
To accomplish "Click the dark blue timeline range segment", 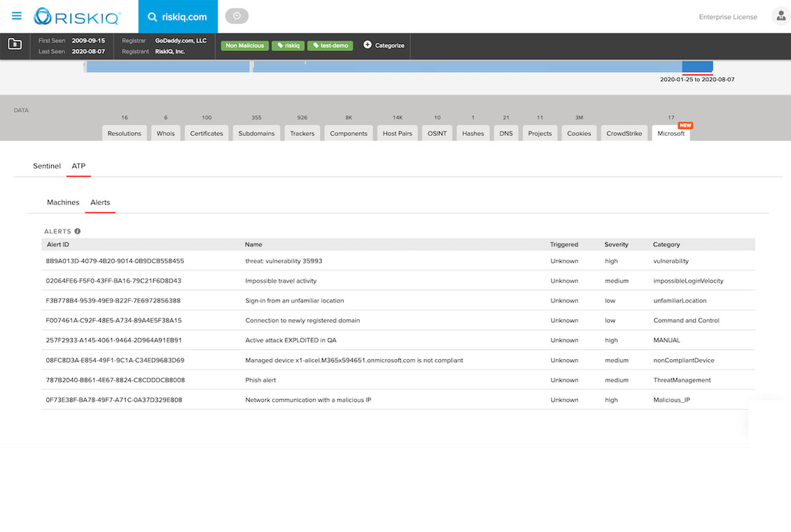I will (697, 66).
